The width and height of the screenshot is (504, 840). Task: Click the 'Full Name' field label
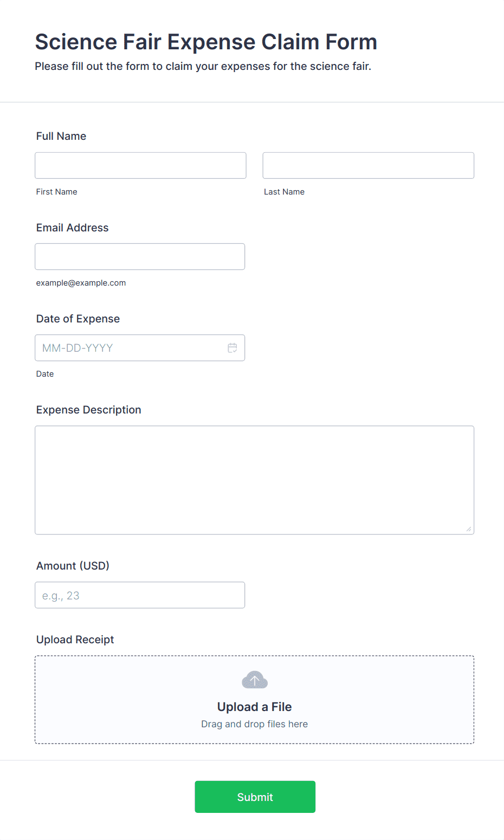pyautogui.click(x=61, y=136)
